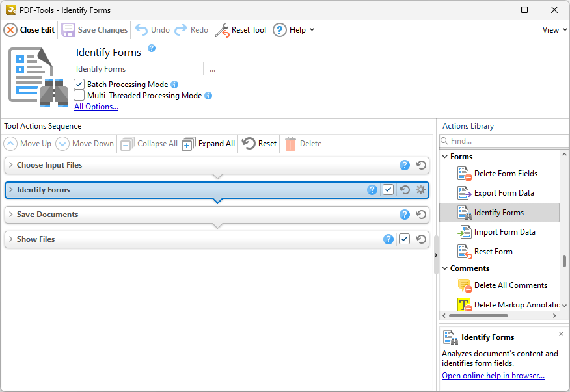Image resolution: width=570 pixels, height=392 pixels.
Task: Open the Help dropdown menu
Action: click(293, 30)
